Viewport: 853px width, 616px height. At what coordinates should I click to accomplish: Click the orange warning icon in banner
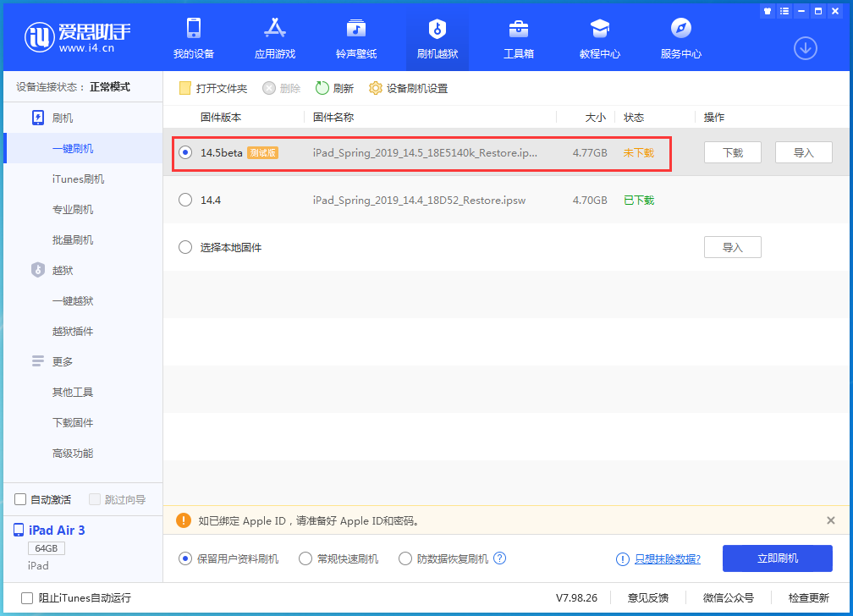pos(184,520)
